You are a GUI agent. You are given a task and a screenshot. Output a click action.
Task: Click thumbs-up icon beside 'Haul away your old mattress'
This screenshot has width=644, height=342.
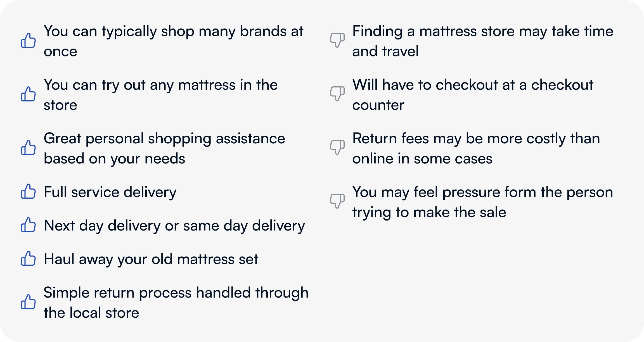click(x=28, y=258)
